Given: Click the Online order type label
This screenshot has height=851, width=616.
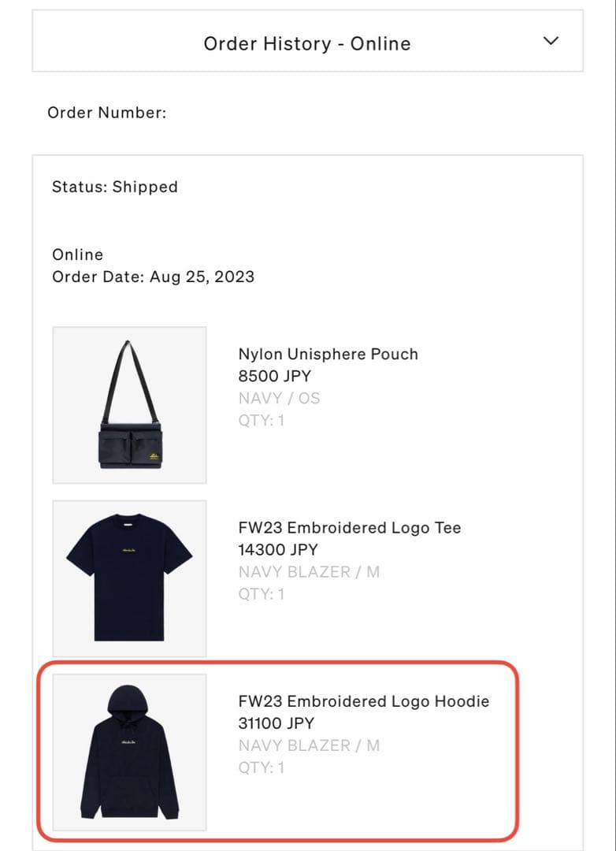Looking at the screenshot, I should pyautogui.click(x=77, y=255).
